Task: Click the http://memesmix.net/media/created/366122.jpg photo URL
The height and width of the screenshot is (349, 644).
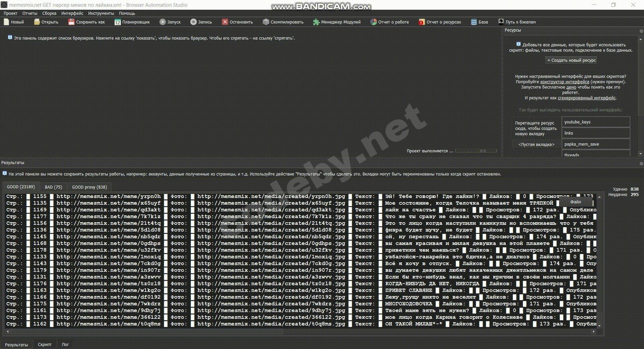Action: coord(271,317)
